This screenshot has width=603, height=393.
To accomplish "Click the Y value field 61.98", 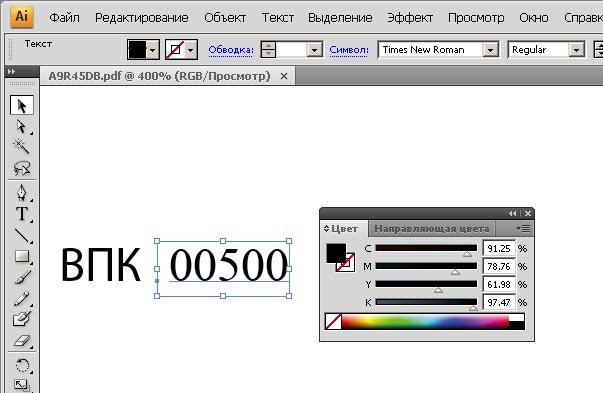I will click(499, 285).
